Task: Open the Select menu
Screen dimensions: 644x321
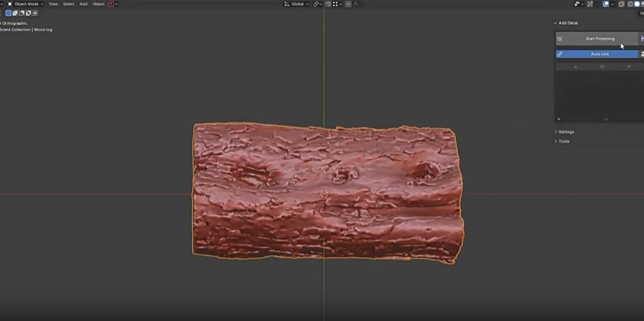Action: pos(68,4)
